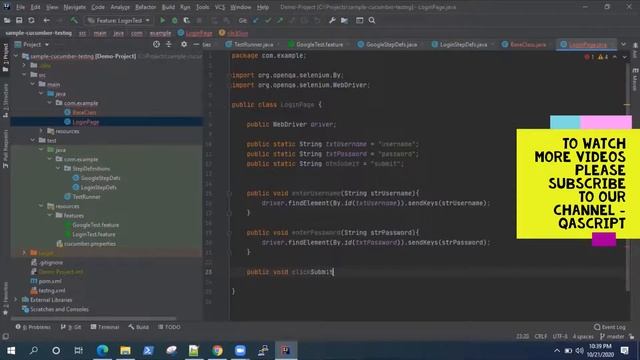640x360 pixels.
Task: Open Settings via the wrench icon
Action: 332,20
